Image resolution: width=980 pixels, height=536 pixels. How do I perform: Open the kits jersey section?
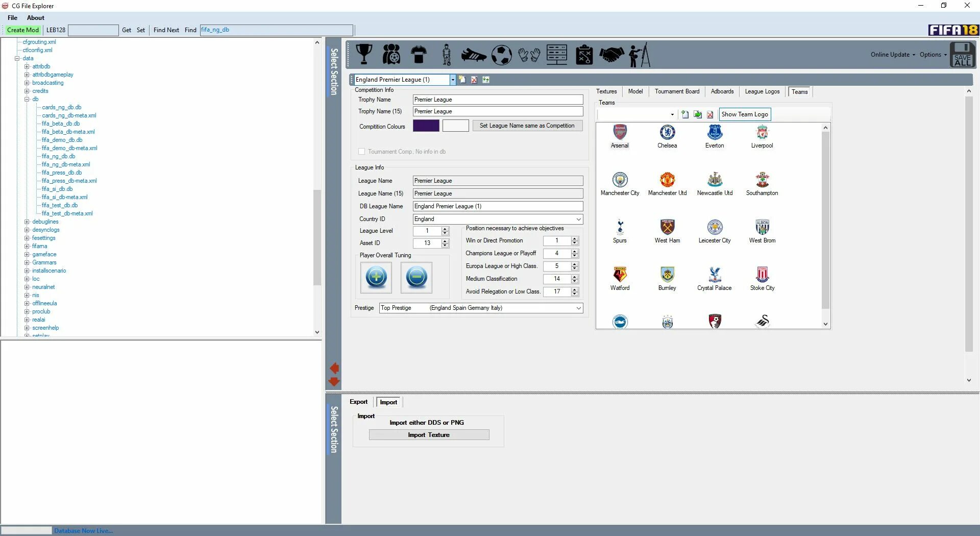click(419, 54)
